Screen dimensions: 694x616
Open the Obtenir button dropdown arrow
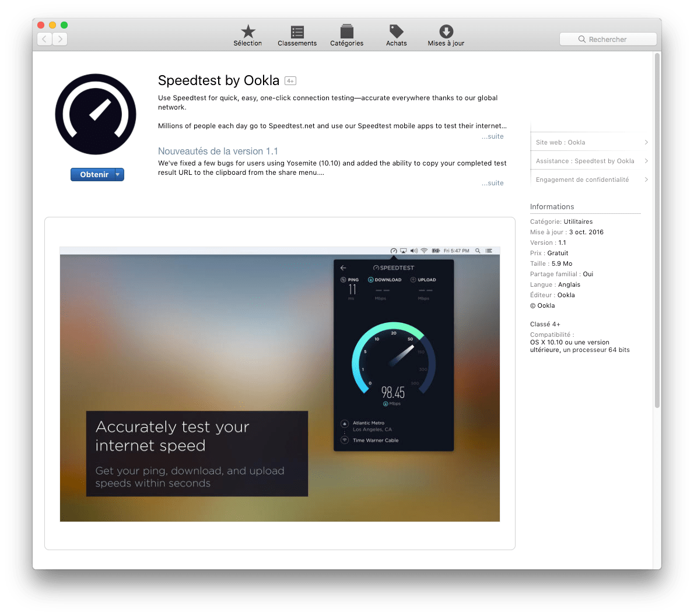[x=118, y=174]
